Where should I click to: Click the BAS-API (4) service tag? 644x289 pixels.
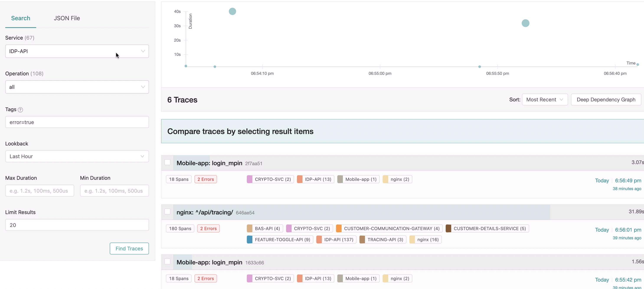(265, 228)
